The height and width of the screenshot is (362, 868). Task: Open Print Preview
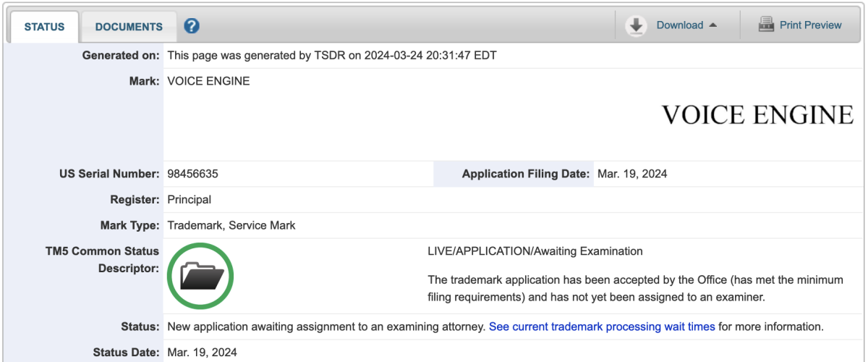pos(811,25)
